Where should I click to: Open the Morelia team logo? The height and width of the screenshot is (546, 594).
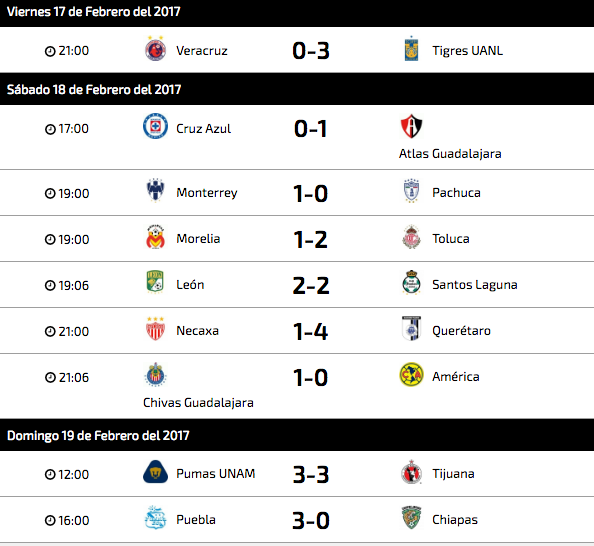point(155,237)
